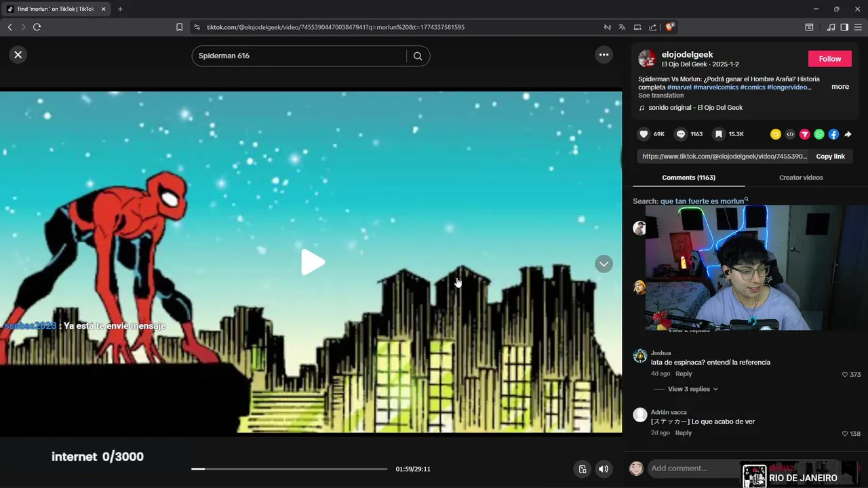Toggle the browser sidebar panel

pyautogui.click(x=844, y=27)
